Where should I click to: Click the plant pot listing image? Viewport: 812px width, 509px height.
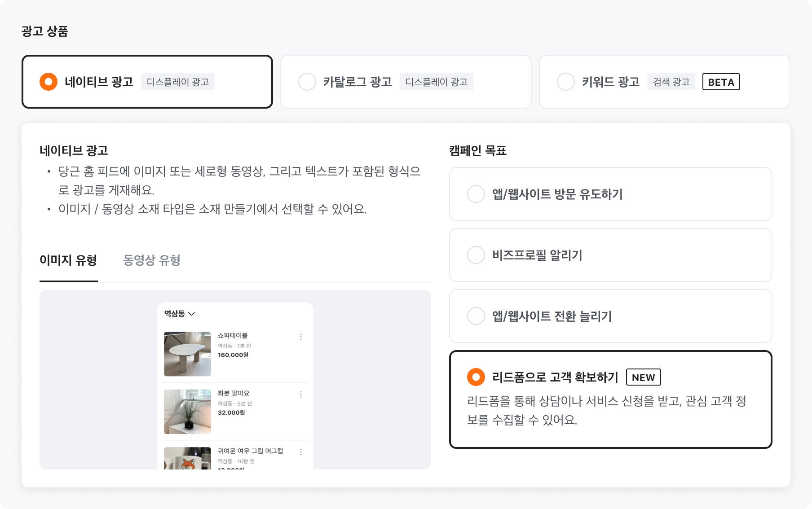pyautogui.click(x=187, y=412)
